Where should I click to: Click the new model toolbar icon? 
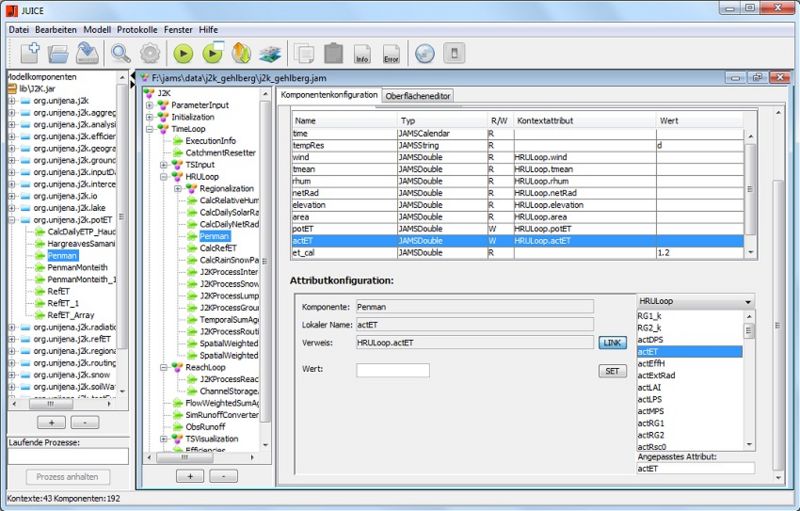[31, 53]
